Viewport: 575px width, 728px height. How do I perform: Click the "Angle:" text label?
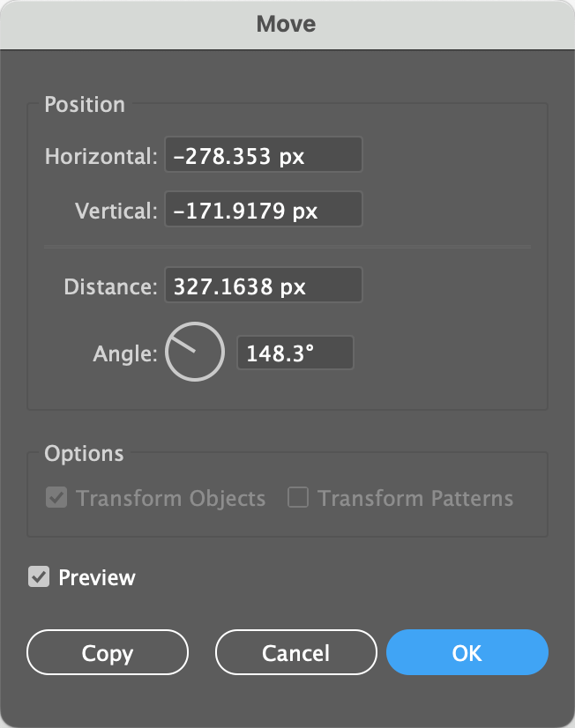click(125, 353)
